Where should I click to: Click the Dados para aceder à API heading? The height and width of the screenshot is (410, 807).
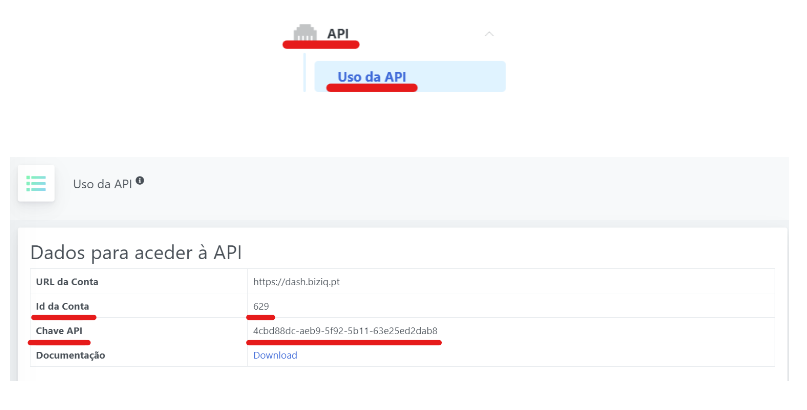coord(136,252)
